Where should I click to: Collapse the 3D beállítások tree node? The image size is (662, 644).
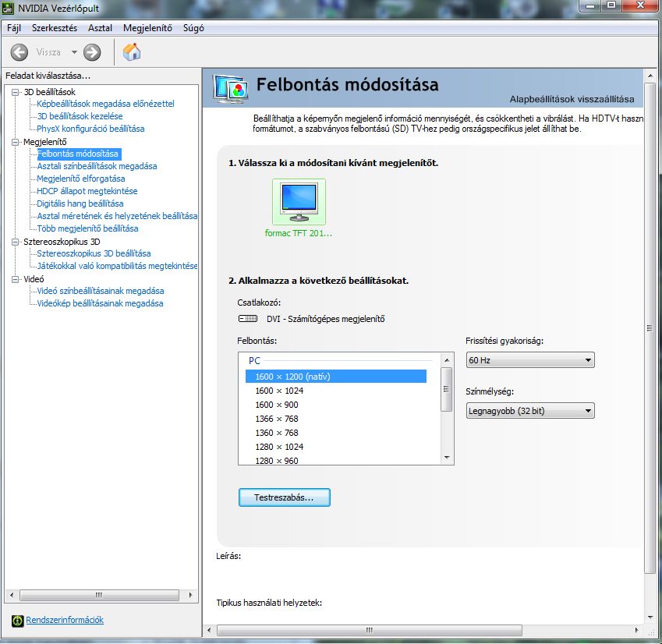pyautogui.click(x=15, y=92)
